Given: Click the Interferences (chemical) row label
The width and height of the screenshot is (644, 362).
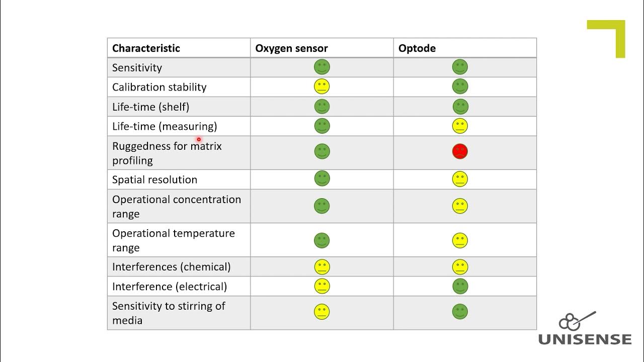Looking at the screenshot, I should (171, 267).
